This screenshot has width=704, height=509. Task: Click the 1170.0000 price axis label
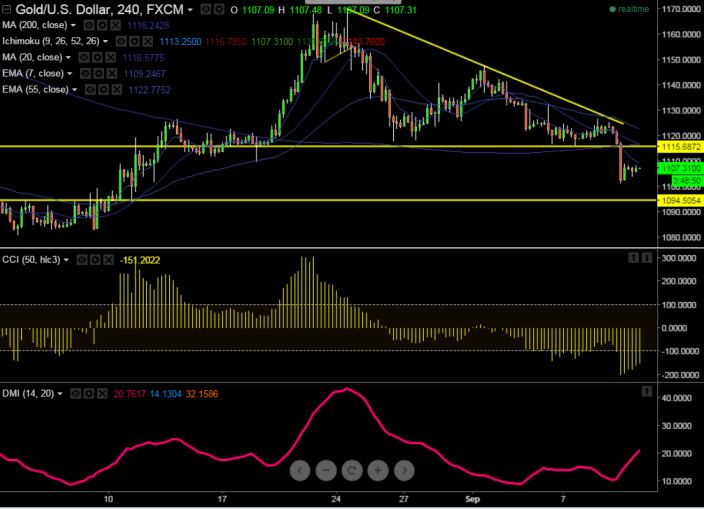[x=681, y=9]
